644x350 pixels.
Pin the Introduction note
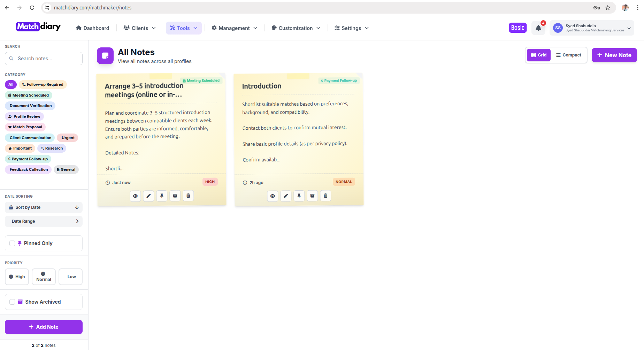click(x=299, y=196)
